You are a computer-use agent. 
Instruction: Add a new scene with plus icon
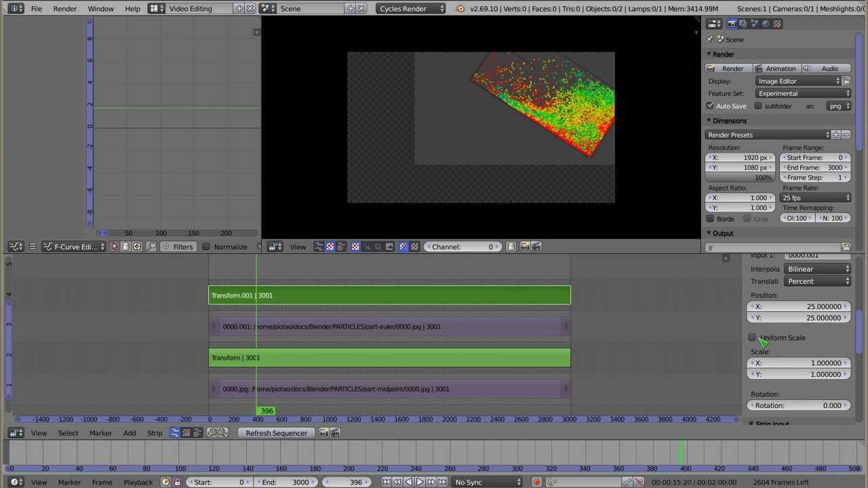pyautogui.click(x=351, y=8)
